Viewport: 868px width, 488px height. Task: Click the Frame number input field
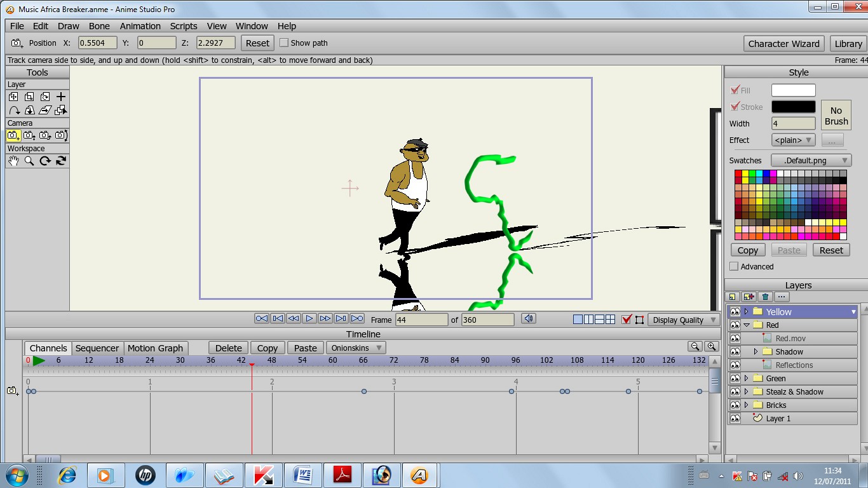(421, 320)
